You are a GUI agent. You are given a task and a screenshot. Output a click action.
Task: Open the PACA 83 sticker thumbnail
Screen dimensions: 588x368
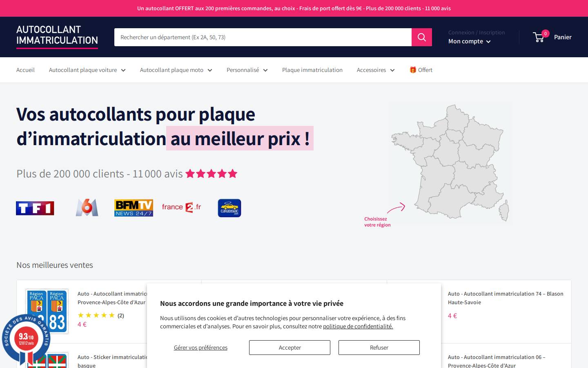tap(47, 311)
